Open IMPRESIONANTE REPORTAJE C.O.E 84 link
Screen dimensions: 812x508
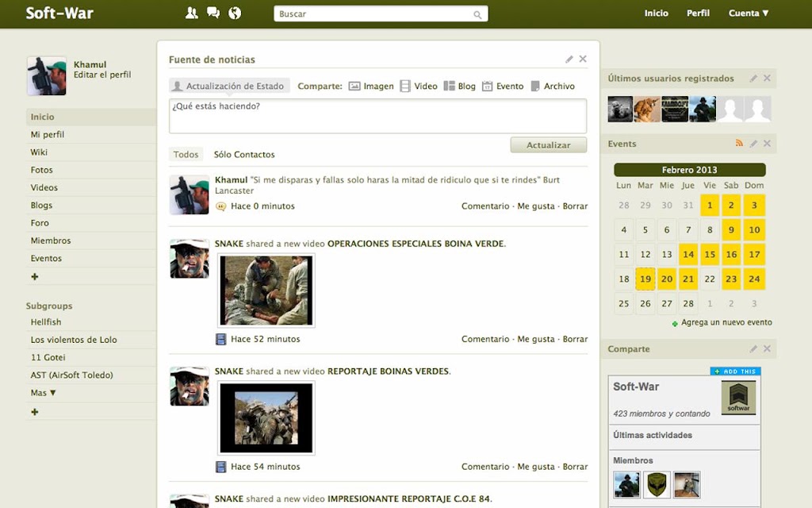point(408,498)
